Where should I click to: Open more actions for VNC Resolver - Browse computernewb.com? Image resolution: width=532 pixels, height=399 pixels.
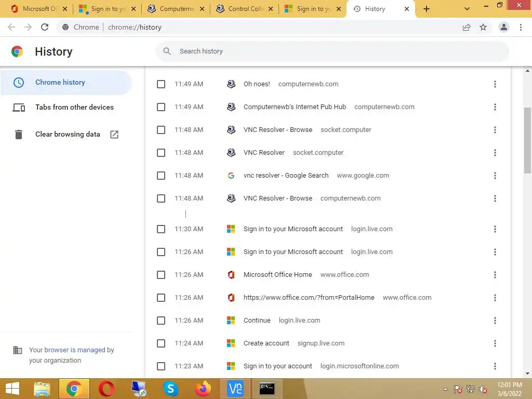[495, 198]
